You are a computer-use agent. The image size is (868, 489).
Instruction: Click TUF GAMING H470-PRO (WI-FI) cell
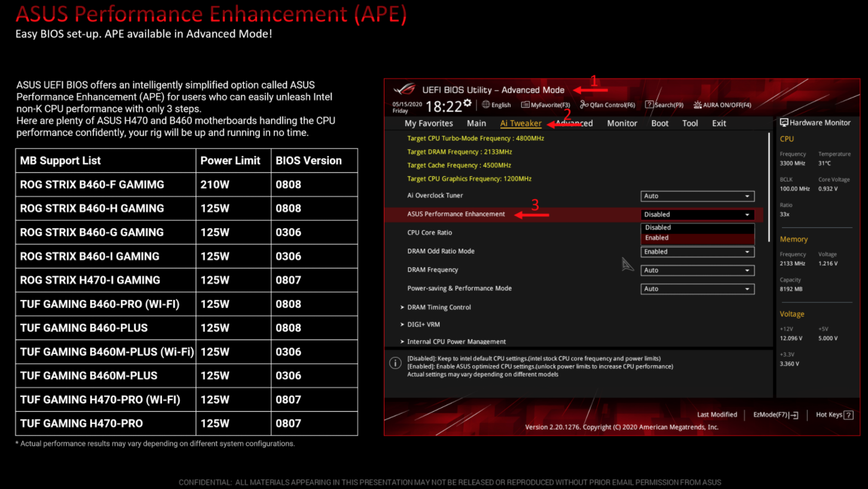106,400
